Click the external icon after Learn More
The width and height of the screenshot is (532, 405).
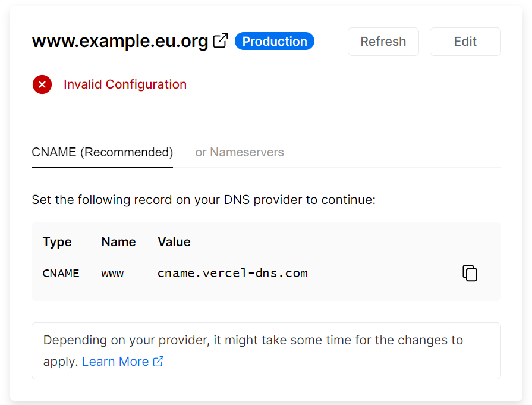[x=159, y=362]
